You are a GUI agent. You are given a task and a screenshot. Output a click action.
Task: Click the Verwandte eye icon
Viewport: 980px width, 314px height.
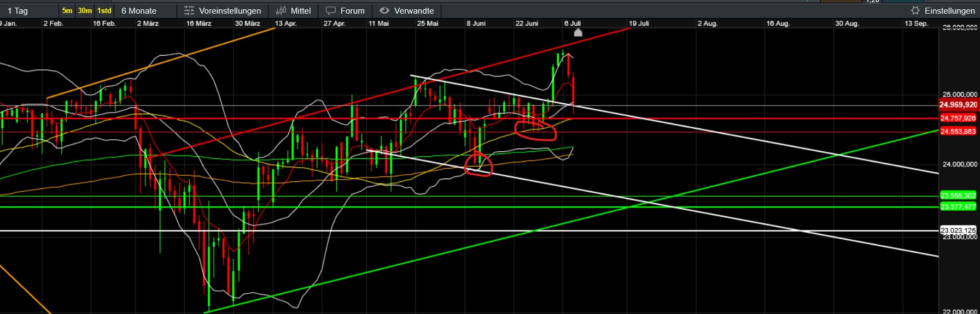384,11
